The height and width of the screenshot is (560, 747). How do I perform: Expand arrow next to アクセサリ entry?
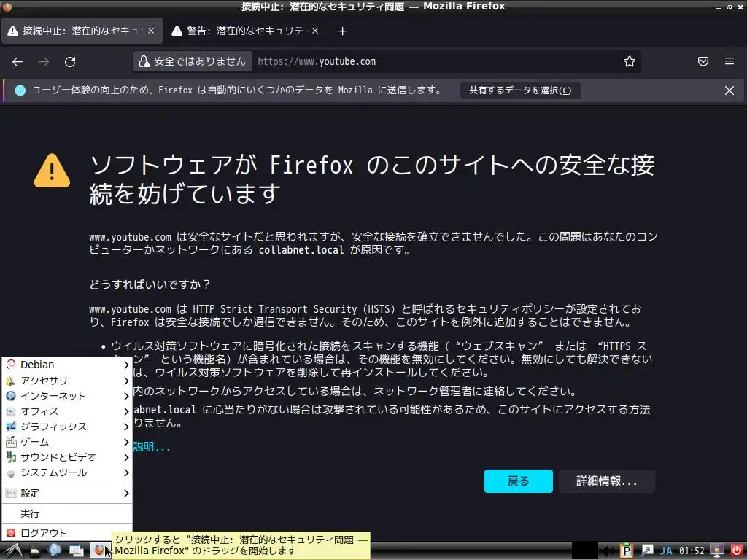click(x=126, y=381)
